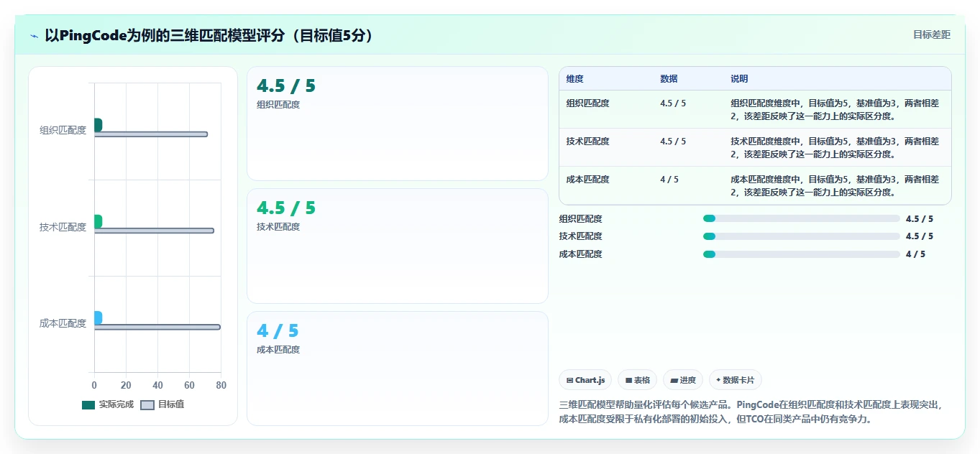Click the dark green 组织匹配度 actual bar
The width and height of the screenshot is (980, 454).
click(98, 125)
